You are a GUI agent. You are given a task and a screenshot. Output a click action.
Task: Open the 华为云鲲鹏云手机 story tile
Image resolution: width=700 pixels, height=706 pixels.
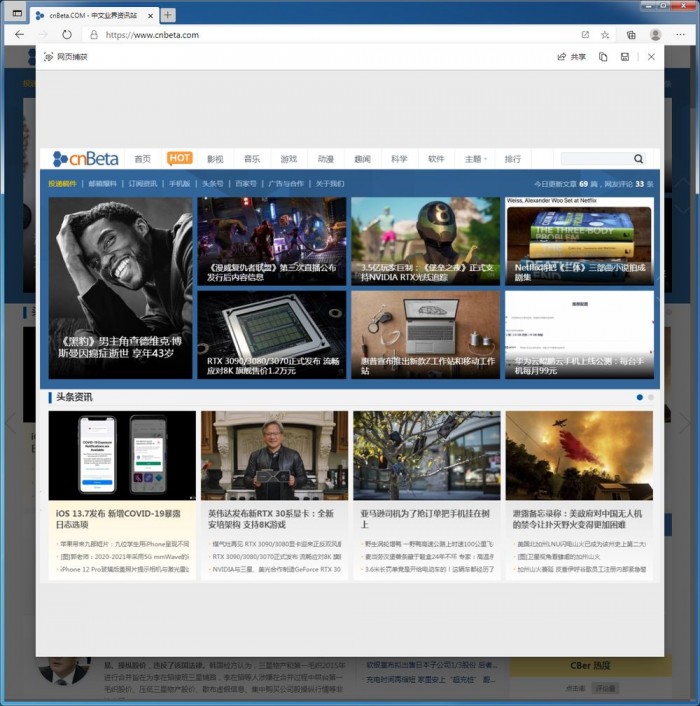pos(579,335)
